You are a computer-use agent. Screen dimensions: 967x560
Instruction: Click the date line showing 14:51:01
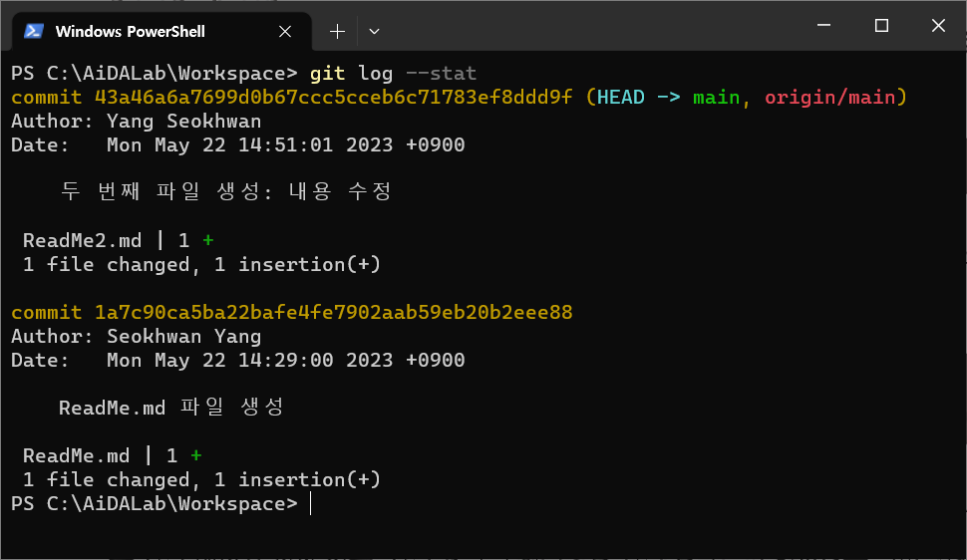click(x=238, y=144)
